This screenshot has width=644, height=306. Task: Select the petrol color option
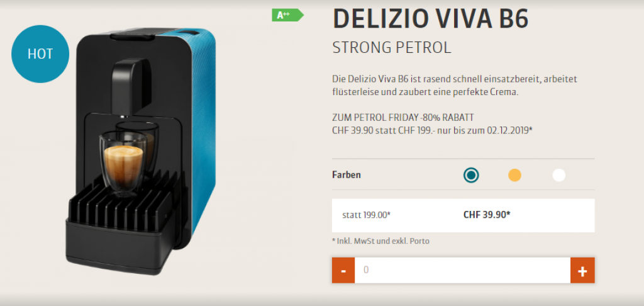(471, 175)
